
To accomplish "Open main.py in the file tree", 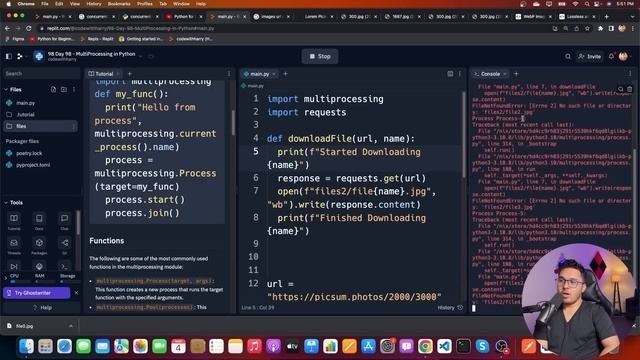I will [x=25, y=103].
